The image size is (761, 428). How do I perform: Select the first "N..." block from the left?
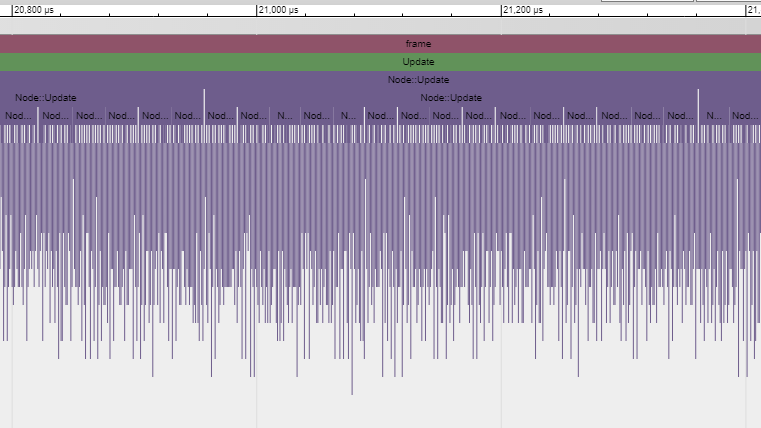(284, 116)
